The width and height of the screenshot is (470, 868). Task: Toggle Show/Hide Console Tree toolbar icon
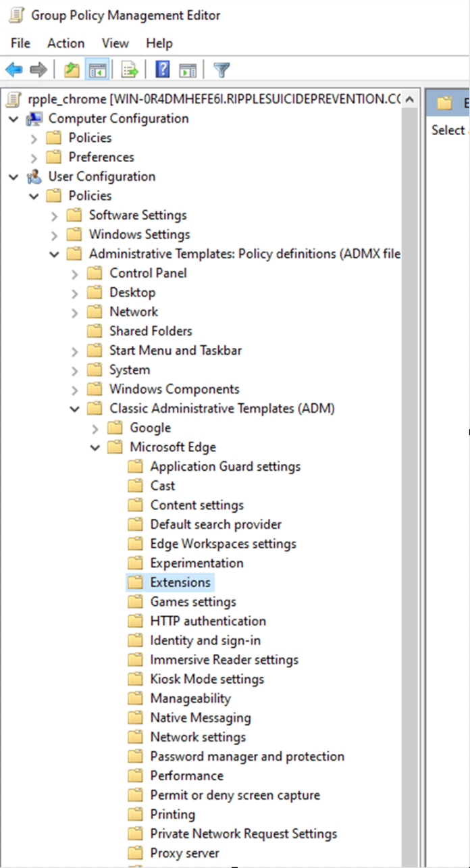click(x=98, y=70)
